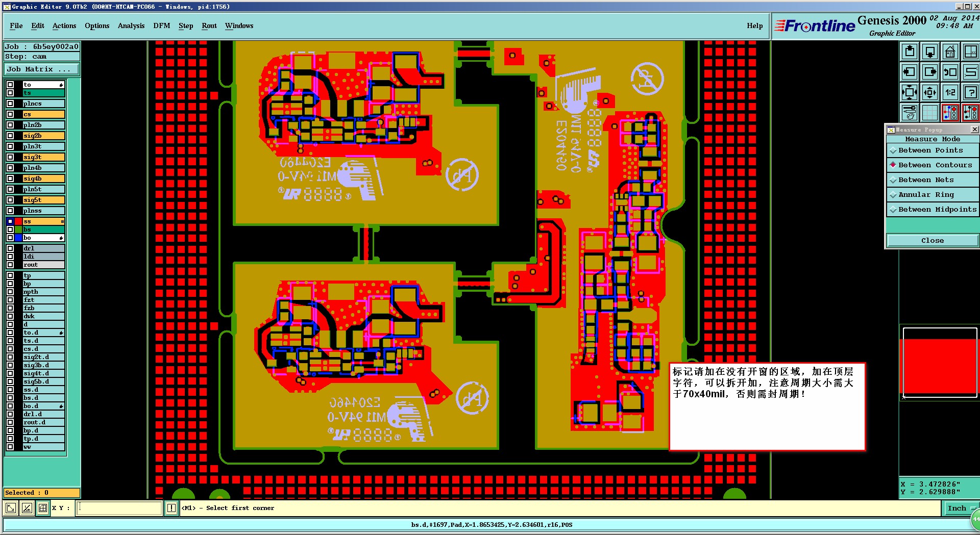Click the red overview thumbnail panel
The width and height of the screenshot is (980, 535).
pos(940,363)
